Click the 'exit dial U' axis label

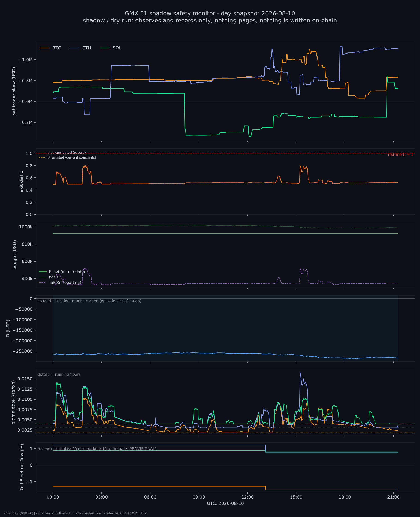click(x=21, y=181)
